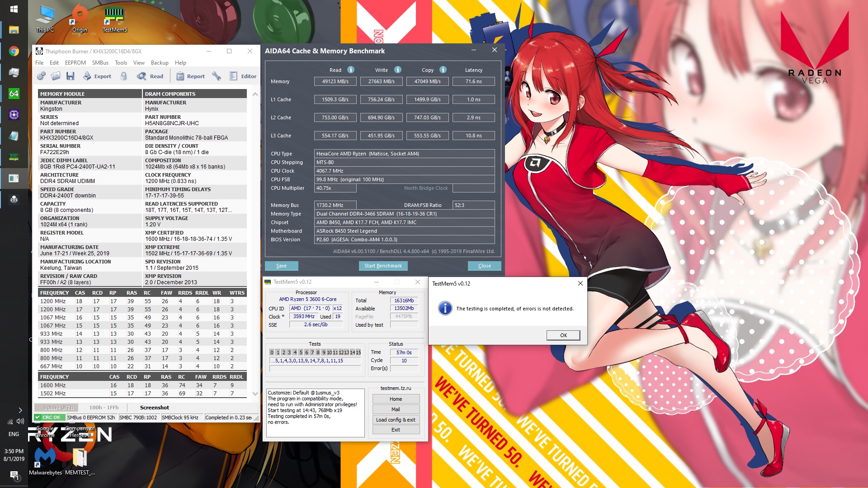Screen dimensions: 868x488
Task: Open the Help menu in Thaiphoon Burner
Action: coord(180,63)
